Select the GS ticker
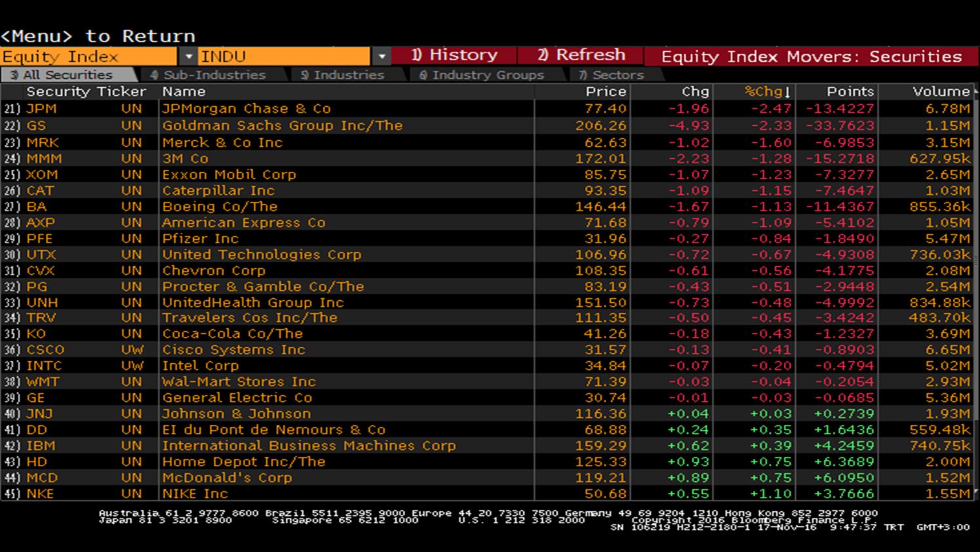 (36, 125)
